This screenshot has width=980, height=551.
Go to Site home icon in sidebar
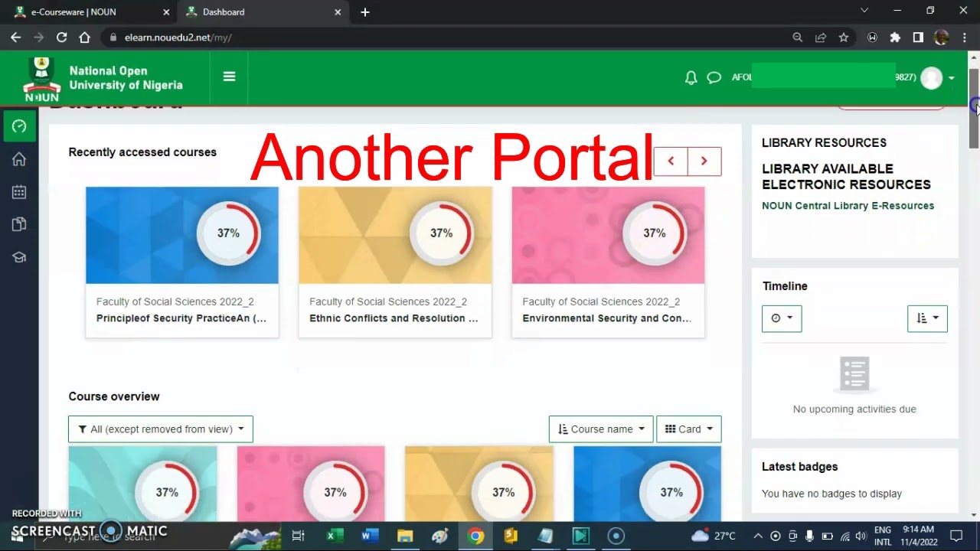(19, 159)
